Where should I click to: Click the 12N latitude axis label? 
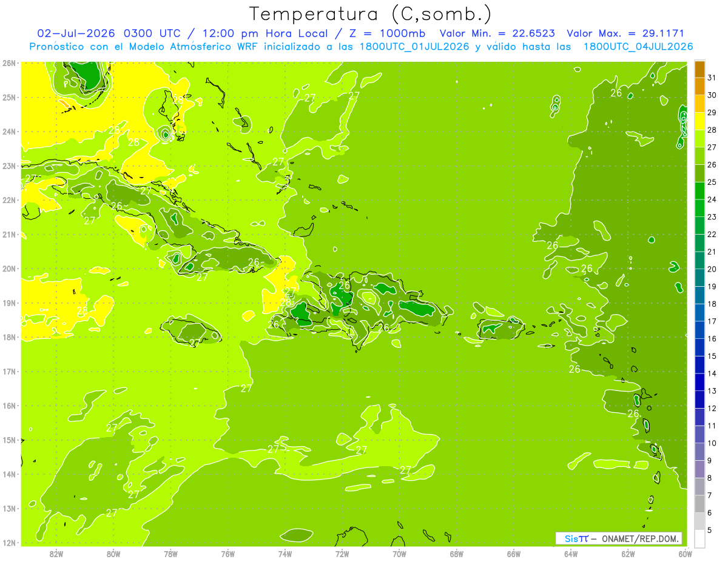point(8,543)
